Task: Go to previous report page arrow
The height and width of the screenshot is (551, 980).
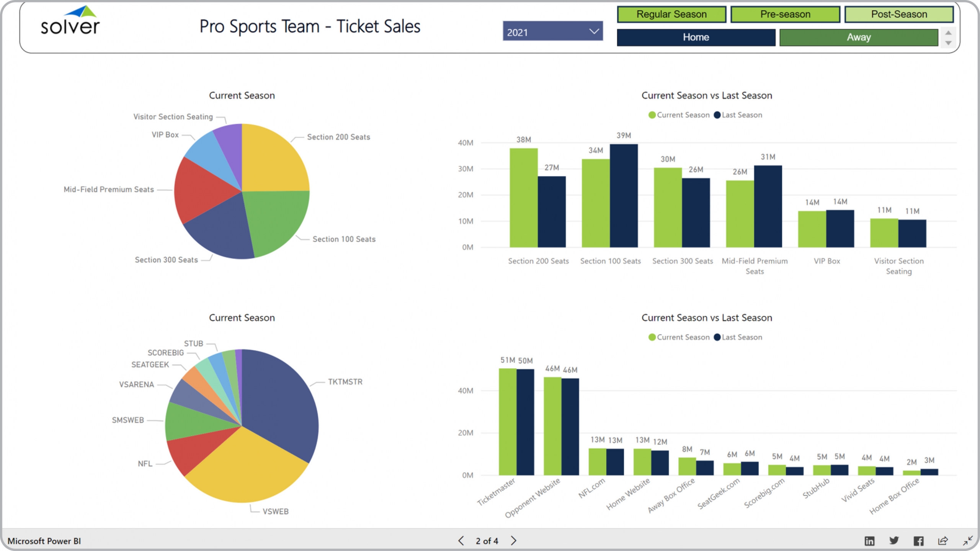Action: 461,541
